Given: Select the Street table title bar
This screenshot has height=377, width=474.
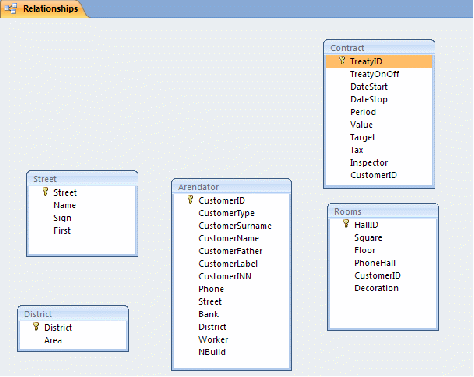Looking at the screenshot, I should 82,179.
